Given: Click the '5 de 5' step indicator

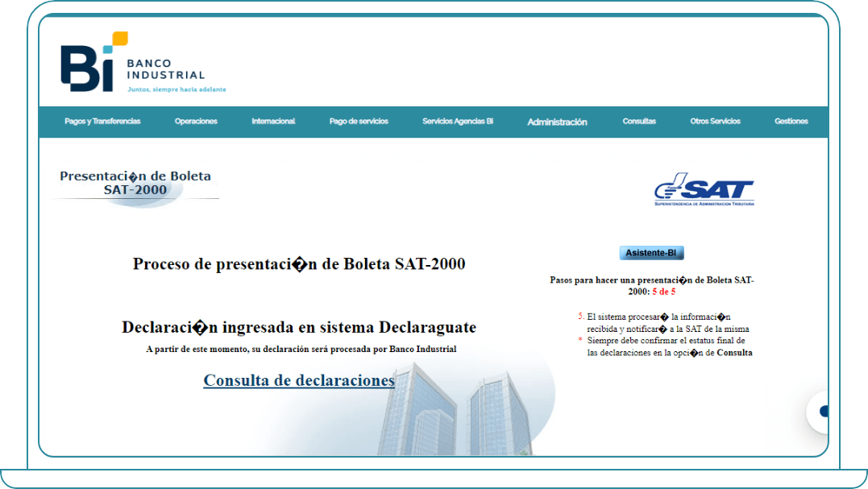Looking at the screenshot, I should (664, 292).
